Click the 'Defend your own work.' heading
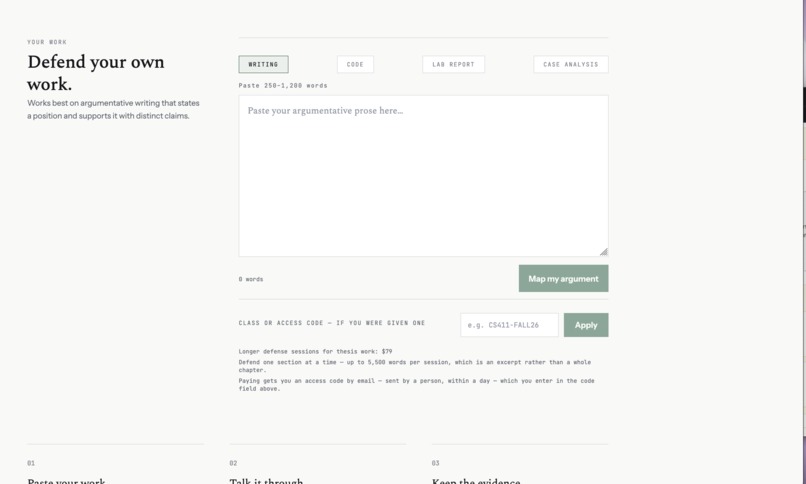Viewport: 806px width, 484px height. 96,72
